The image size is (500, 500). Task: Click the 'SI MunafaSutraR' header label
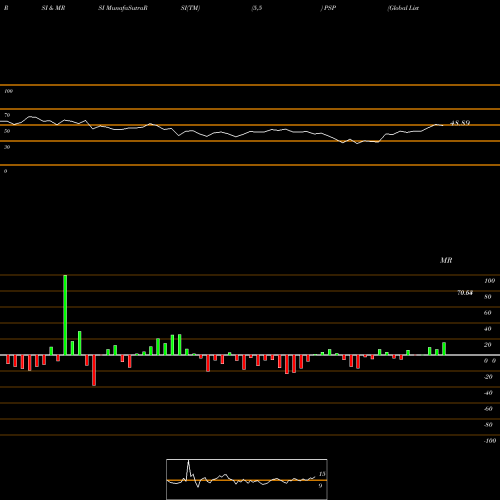tap(123, 8)
